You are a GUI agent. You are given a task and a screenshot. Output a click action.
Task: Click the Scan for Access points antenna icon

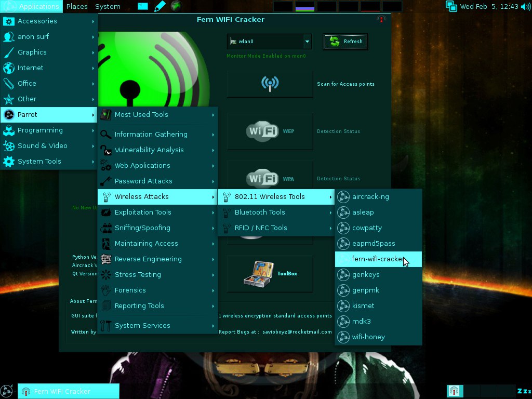coord(270,84)
